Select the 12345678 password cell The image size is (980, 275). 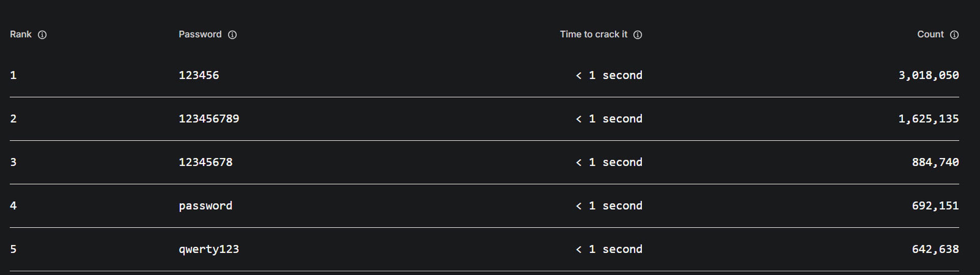point(205,162)
